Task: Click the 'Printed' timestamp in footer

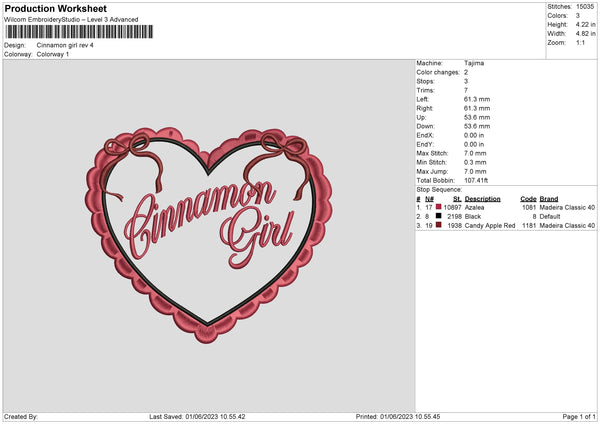Action: point(398,417)
